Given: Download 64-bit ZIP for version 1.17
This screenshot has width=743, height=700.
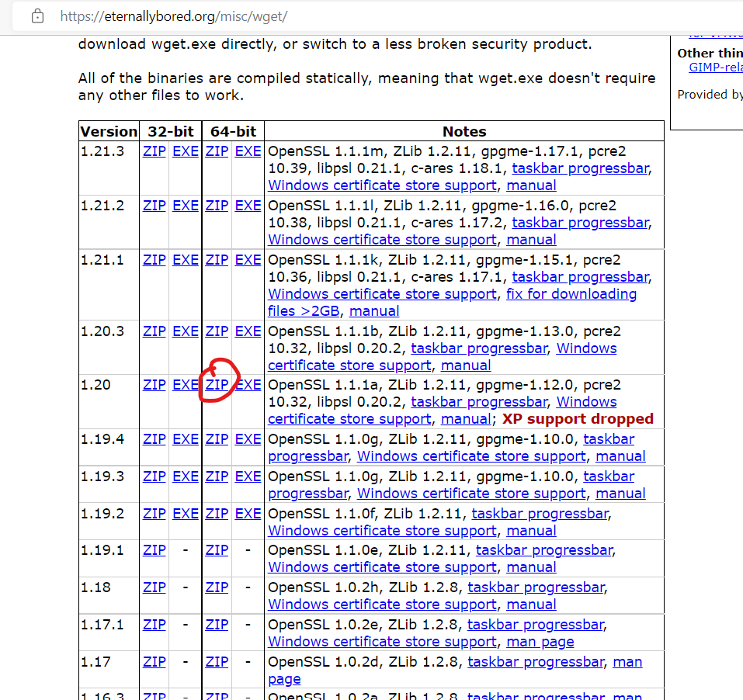Looking at the screenshot, I should tap(217, 662).
